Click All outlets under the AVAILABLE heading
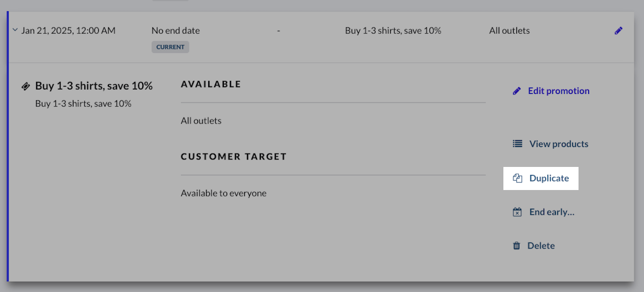This screenshot has height=292, width=644. [x=201, y=121]
